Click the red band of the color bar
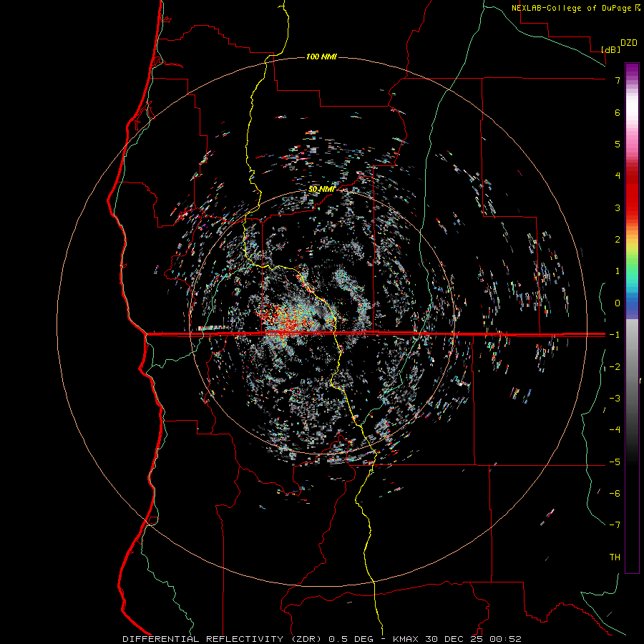Image resolution: width=644 pixels, height=644 pixels. tap(632, 193)
